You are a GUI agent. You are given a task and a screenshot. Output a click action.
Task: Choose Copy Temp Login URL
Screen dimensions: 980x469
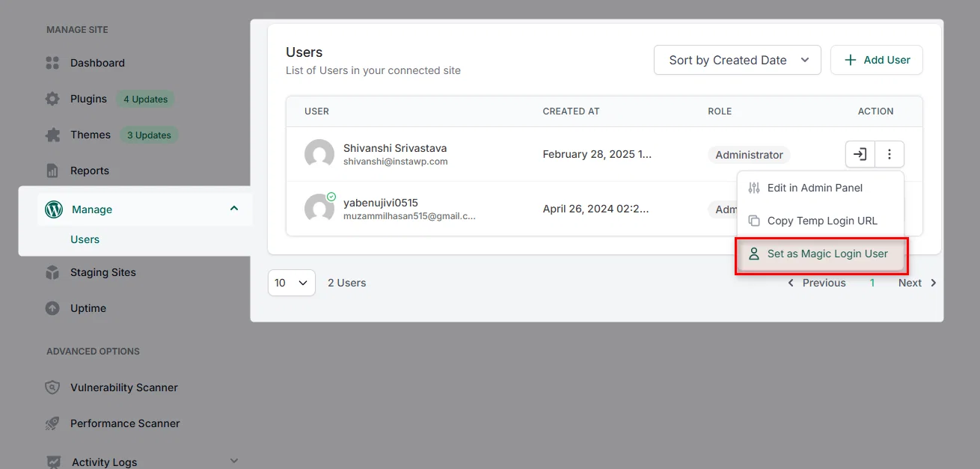(x=821, y=221)
